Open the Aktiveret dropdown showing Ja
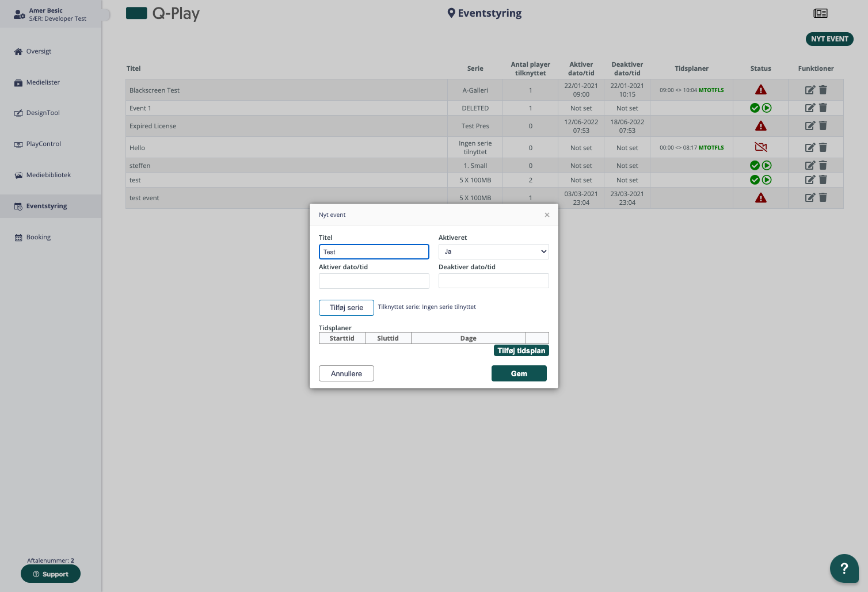868x592 pixels. [494, 251]
